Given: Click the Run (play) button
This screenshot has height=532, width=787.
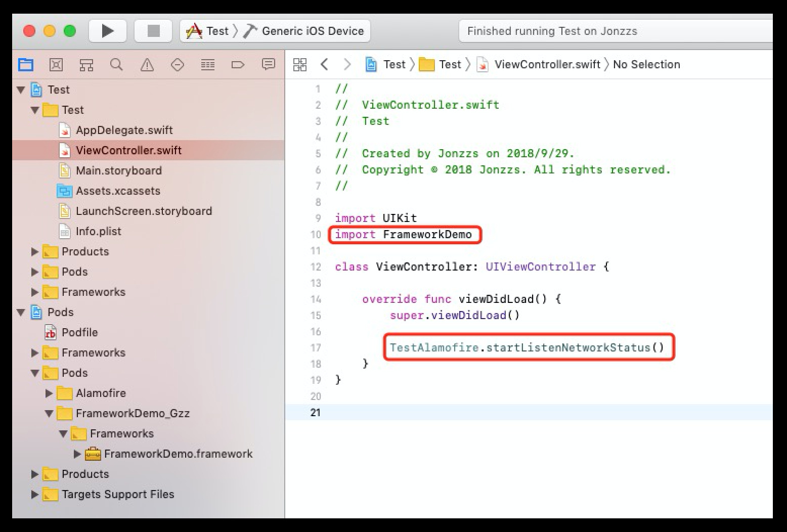Looking at the screenshot, I should click(107, 31).
